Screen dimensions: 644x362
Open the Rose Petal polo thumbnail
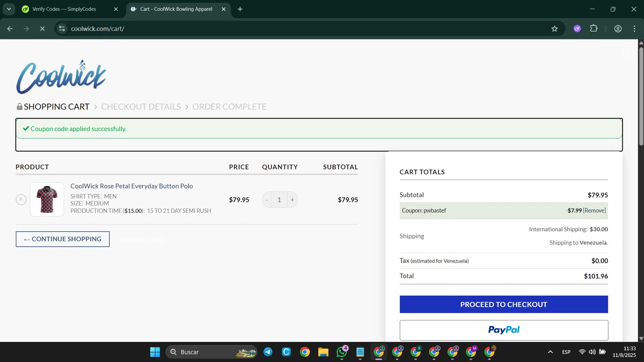click(47, 199)
